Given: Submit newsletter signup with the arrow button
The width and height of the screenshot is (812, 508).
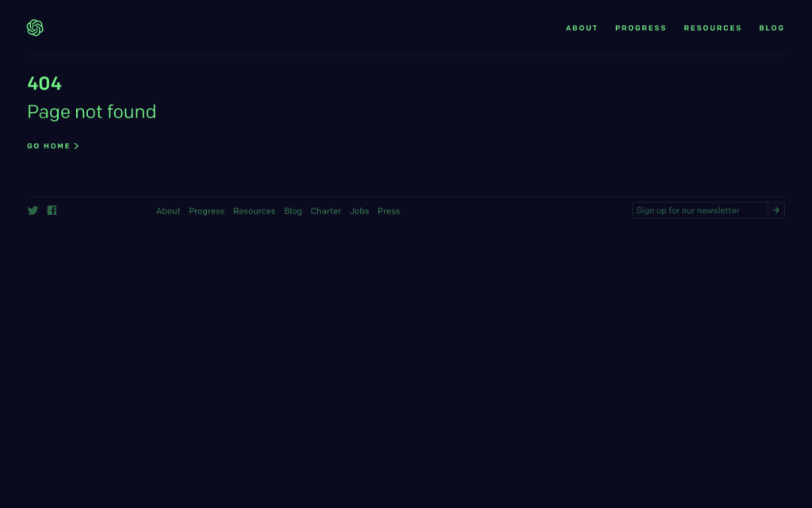Looking at the screenshot, I should click(776, 210).
